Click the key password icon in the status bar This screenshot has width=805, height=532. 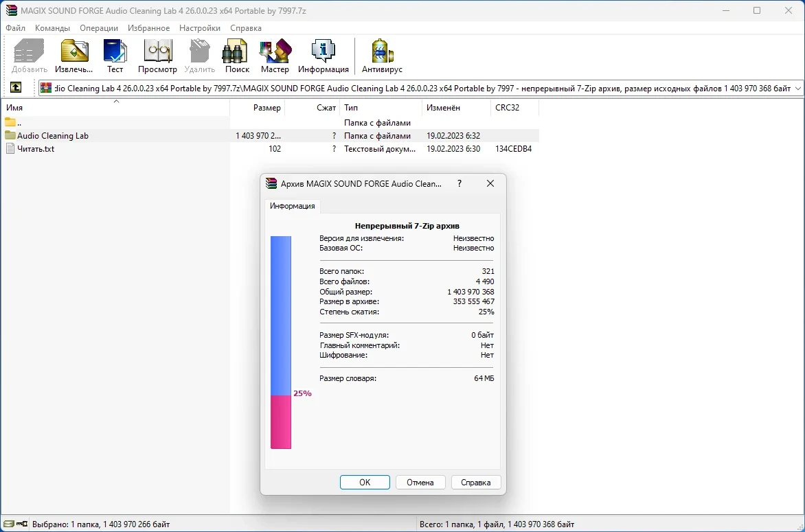pyautogui.click(x=21, y=524)
